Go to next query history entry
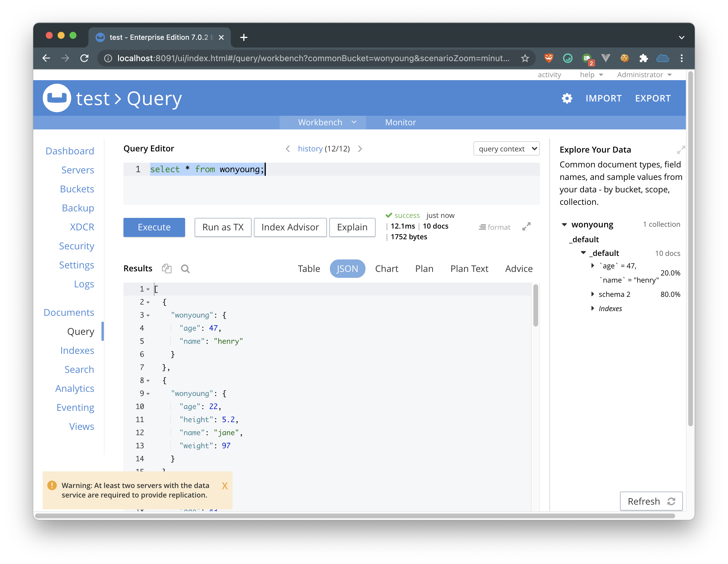728x564 pixels. click(x=360, y=149)
